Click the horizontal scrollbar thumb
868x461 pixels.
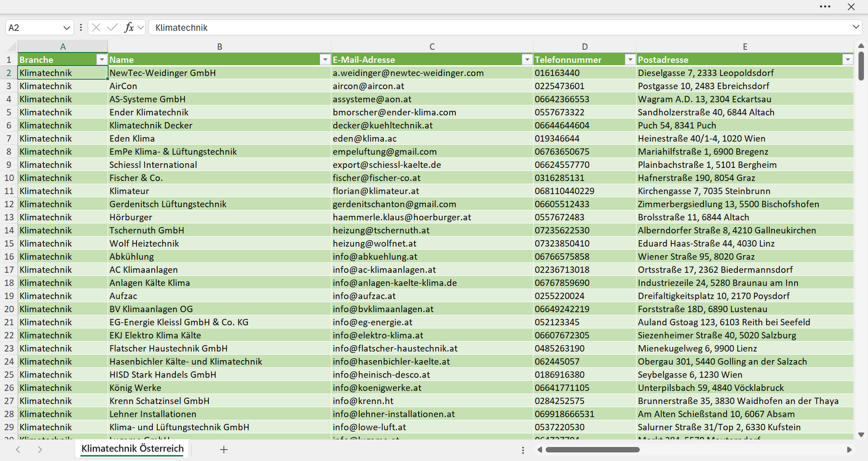593,450
